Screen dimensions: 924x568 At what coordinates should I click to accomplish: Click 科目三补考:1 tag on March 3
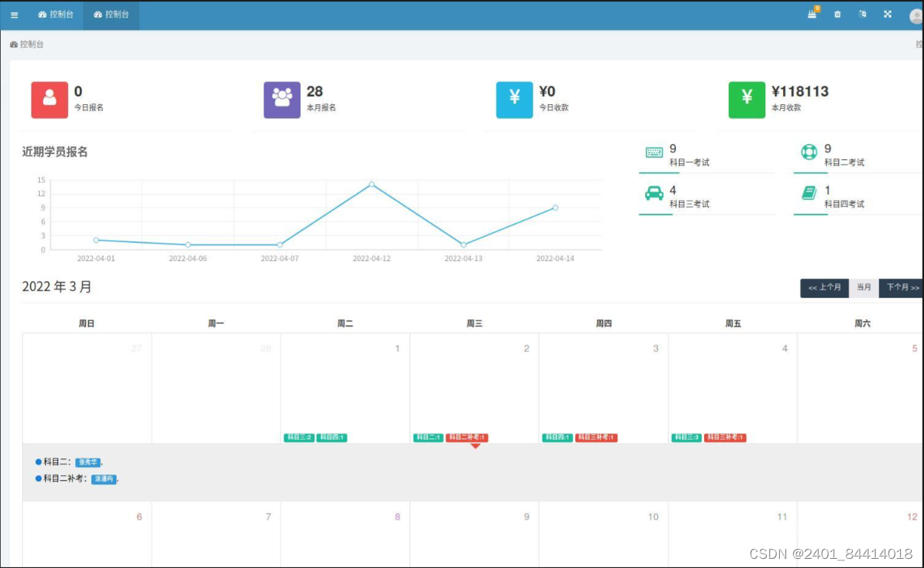(596, 438)
